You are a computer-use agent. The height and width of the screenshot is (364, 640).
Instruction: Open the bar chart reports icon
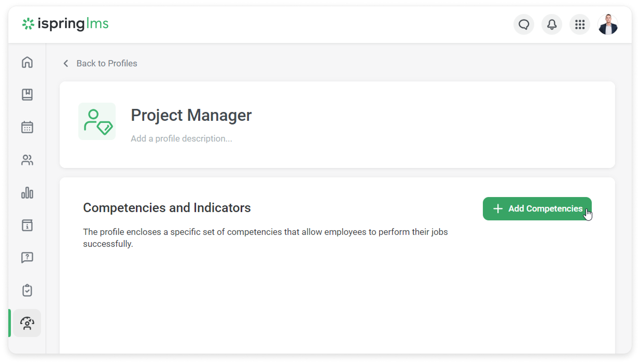27,193
